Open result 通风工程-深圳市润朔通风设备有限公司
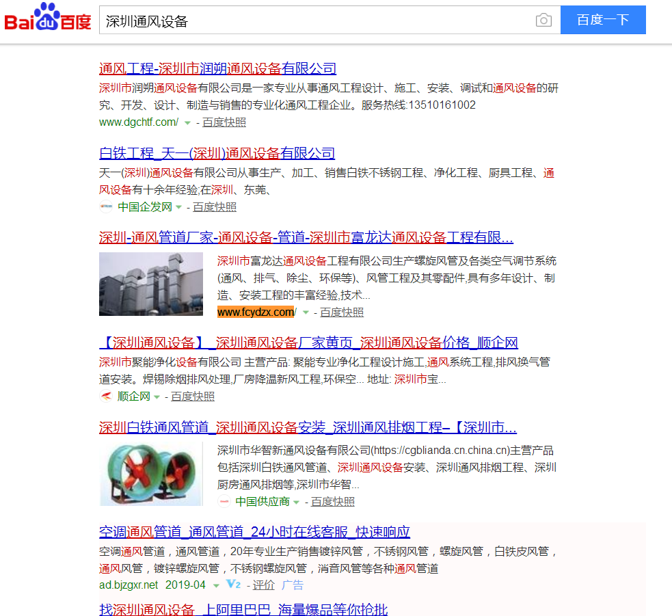The width and height of the screenshot is (672, 616). (217, 68)
